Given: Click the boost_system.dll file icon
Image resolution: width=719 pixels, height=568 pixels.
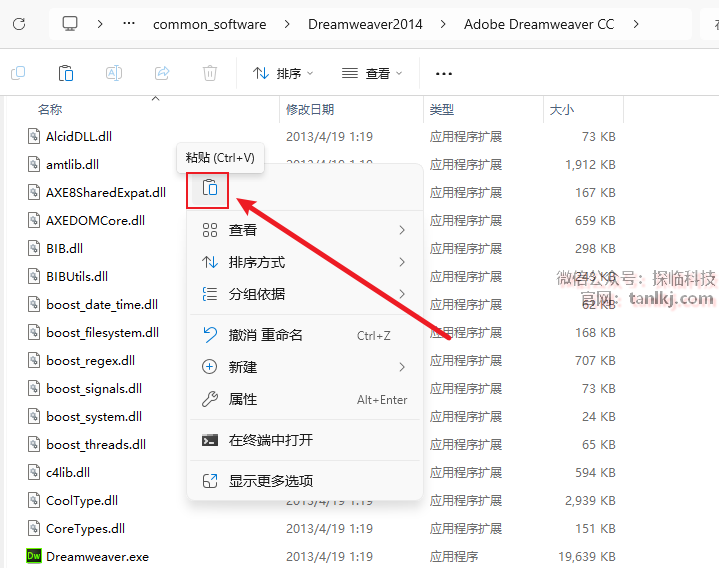Looking at the screenshot, I should (33, 416).
